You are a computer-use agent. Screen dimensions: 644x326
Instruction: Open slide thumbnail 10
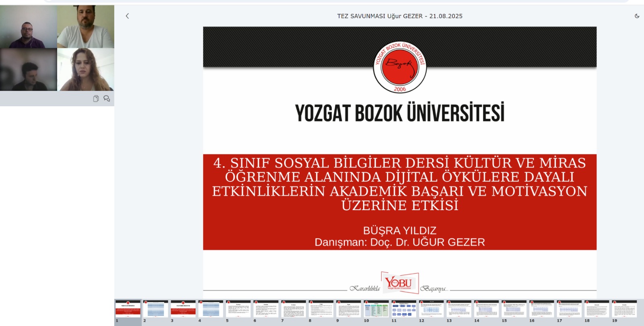point(376,309)
